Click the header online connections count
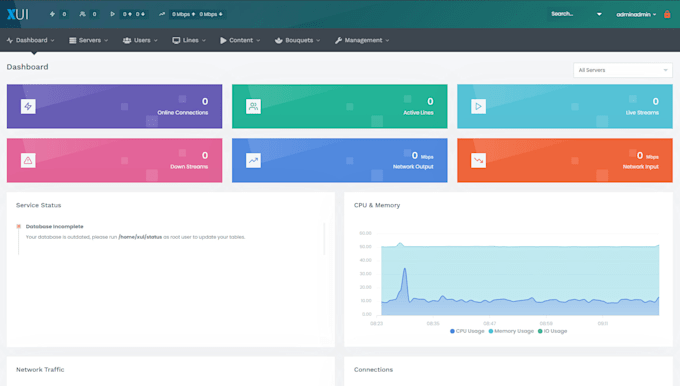The image size is (680, 386). point(64,14)
